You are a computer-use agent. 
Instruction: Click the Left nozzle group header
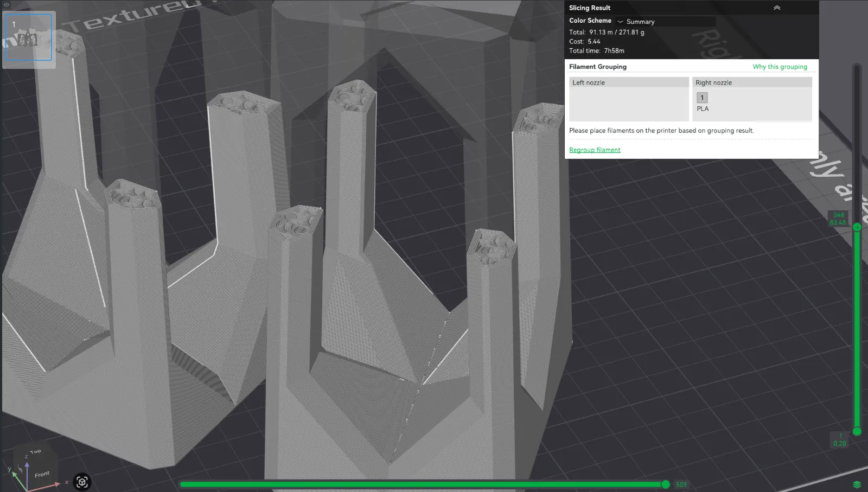pyautogui.click(x=629, y=82)
